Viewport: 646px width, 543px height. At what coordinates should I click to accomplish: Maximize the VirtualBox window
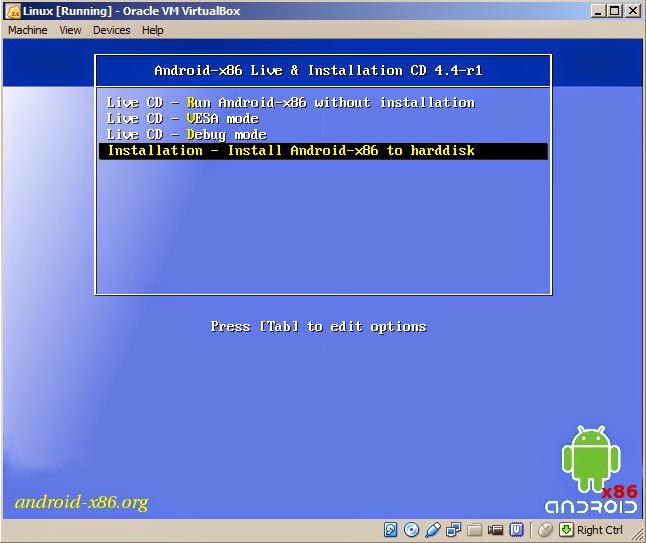615,11
